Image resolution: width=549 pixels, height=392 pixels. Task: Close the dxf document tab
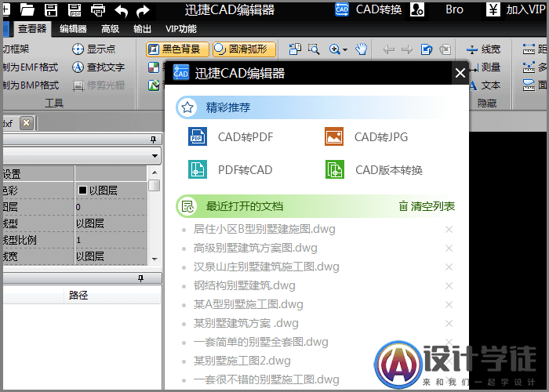click(x=26, y=123)
